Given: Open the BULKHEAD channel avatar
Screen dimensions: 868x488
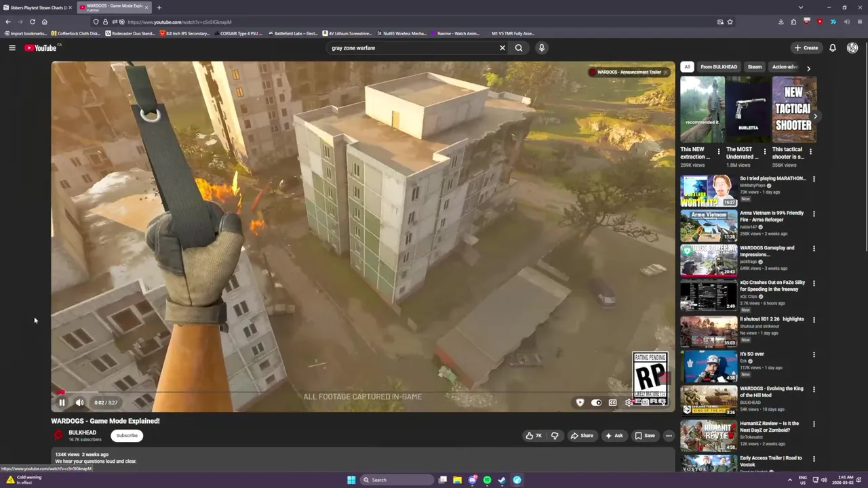Looking at the screenshot, I should (58, 436).
